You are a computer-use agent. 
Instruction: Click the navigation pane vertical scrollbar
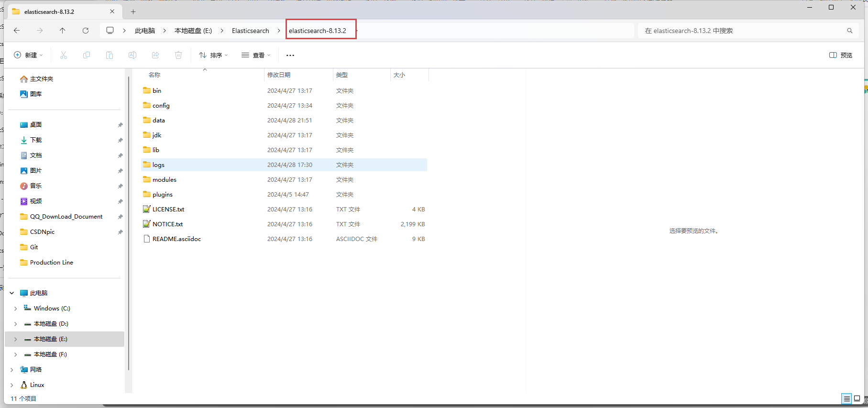point(129,223)
